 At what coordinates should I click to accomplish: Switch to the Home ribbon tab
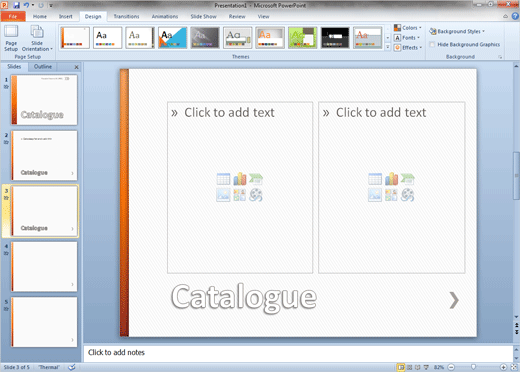(x=40, y=16)
